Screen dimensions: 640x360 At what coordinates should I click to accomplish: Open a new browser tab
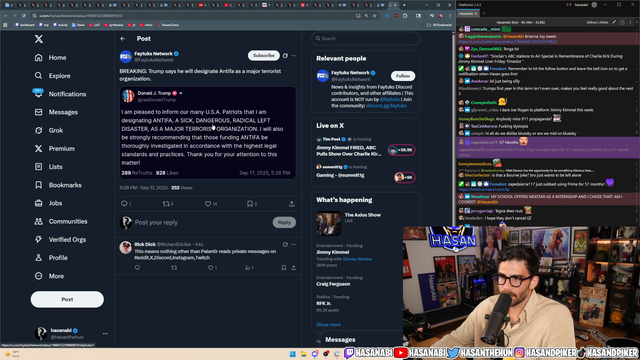404,5
